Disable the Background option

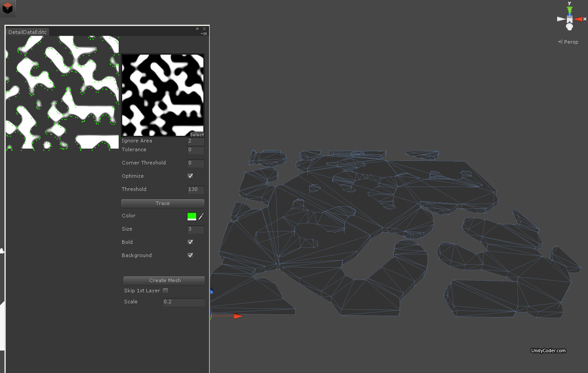click(x=190, y=255)
